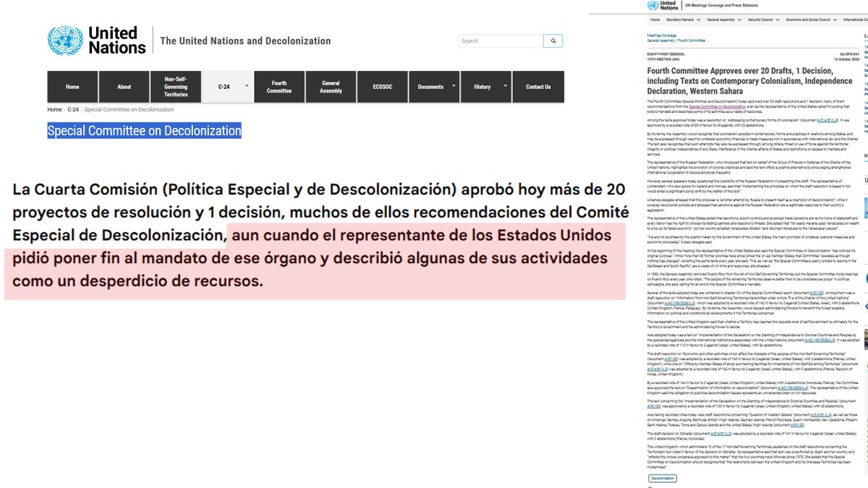
Task: Click the United Nations emblem logo on the Decolonization site
Action: tap(66, 41)
